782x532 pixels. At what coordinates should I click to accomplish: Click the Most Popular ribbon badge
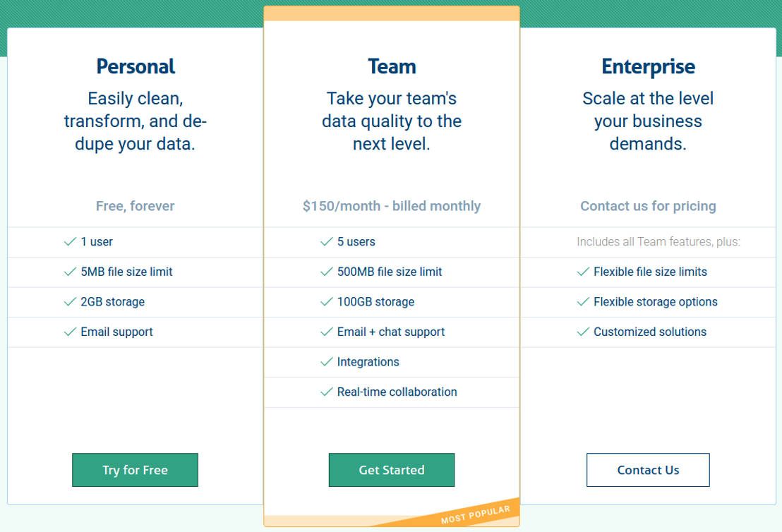point(476,514)
